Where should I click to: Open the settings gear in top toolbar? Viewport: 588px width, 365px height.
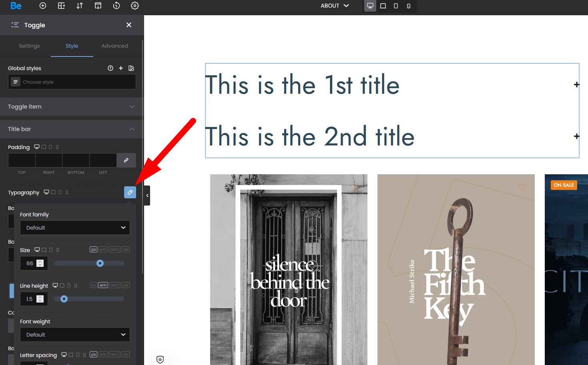[135, 6]
